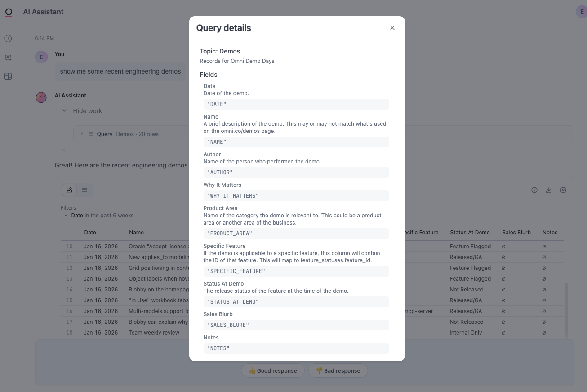587x392 pixels.
Task: Toggle chart view in the visualization switcher
Action: coord(69,189)
